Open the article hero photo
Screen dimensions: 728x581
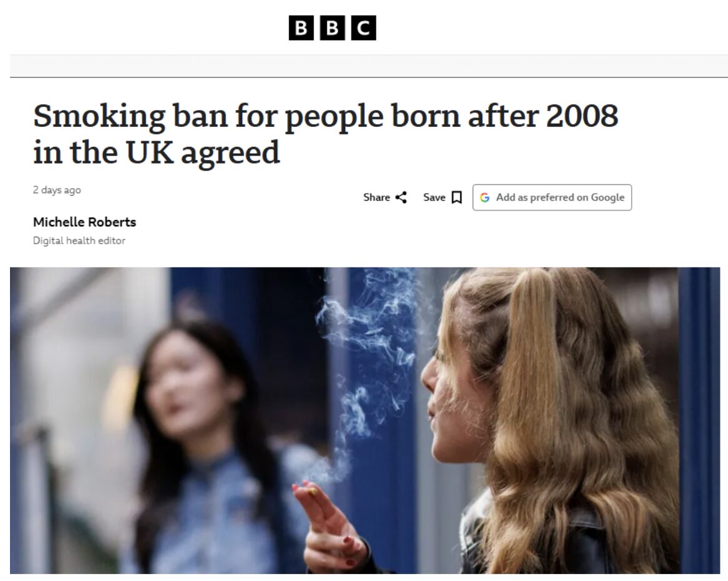pyautogui.click(x=365, y=420)
